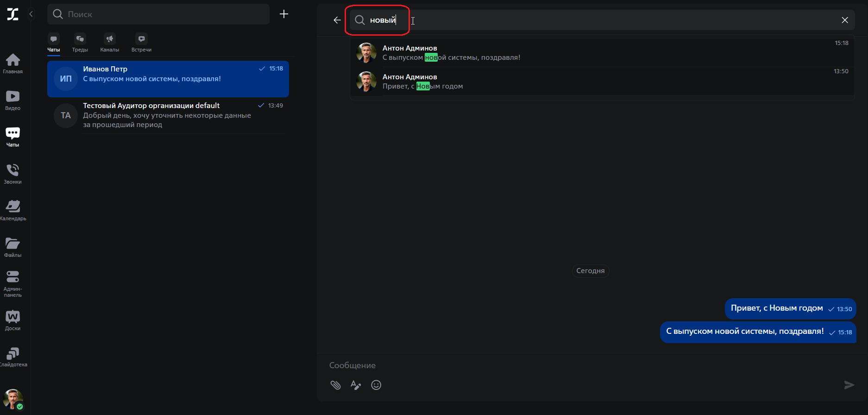Click Антон Админов avatar in the 15:18 result
The width and height of the screenshot is (868, 415).
click(x=366, y=53)
